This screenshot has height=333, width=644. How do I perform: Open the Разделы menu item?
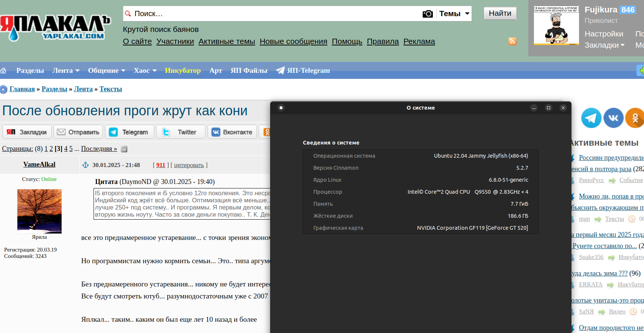pyautogui.click(x=30, y=71)
